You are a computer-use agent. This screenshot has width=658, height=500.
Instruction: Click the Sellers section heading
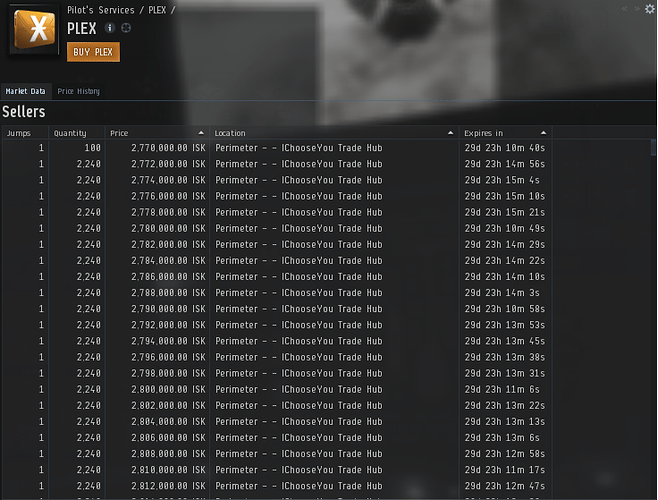coord(24,112)
